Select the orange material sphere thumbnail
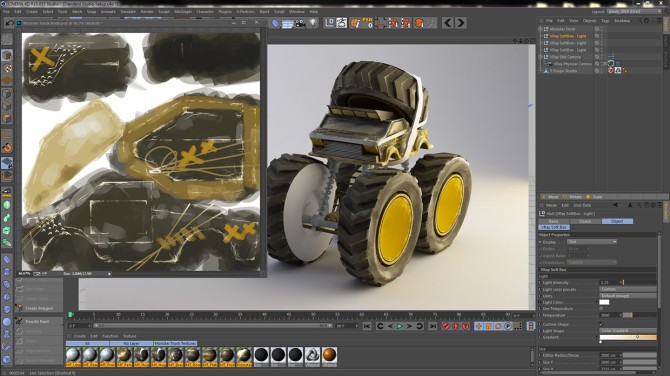670x376 pixels. (x=329, y=355)
